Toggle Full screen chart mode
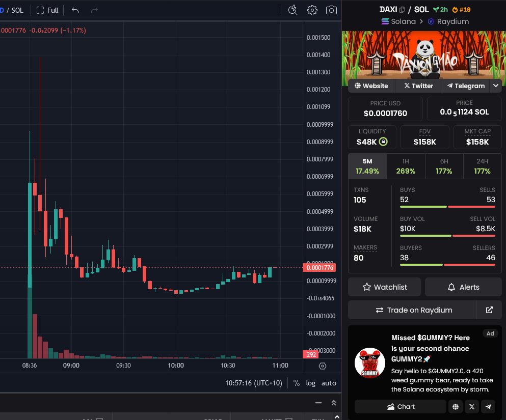 coord(47,10)
